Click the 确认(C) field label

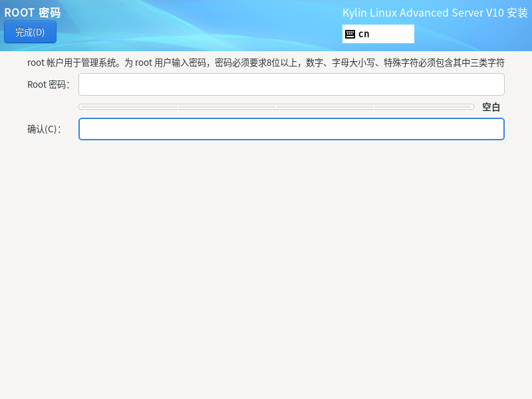[44, 129]
